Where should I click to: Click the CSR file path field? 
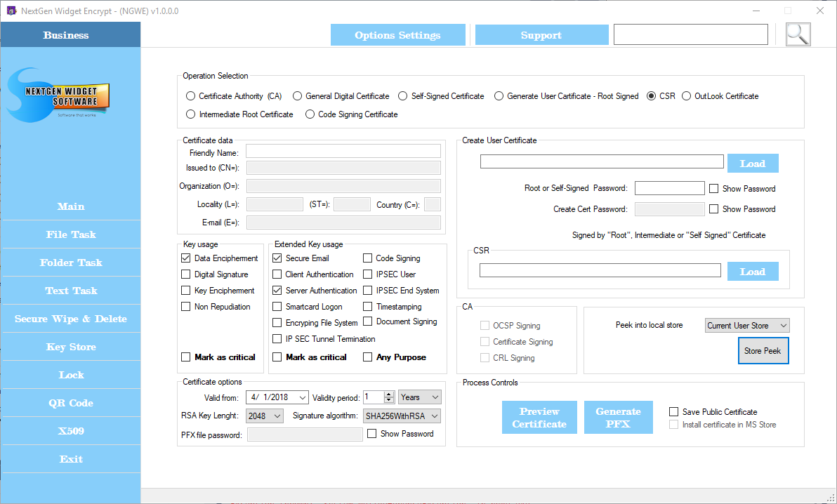coord(600,271)
